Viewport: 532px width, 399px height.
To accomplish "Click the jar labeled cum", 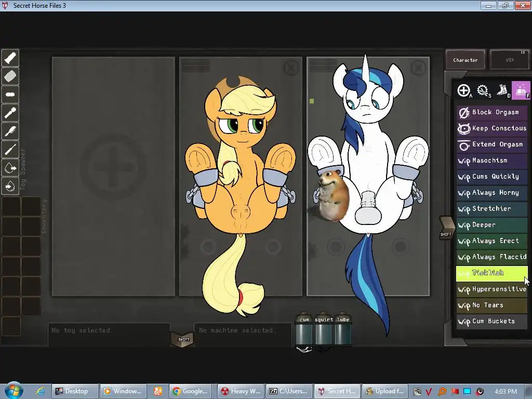I will [x=304, y=329].
